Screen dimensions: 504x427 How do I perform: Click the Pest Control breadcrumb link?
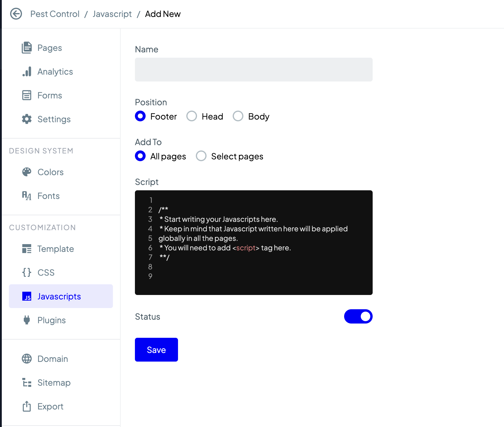(x=55, y=14)
